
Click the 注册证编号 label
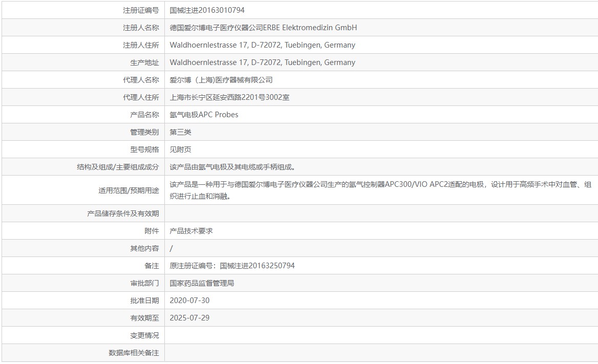[141, 10]
